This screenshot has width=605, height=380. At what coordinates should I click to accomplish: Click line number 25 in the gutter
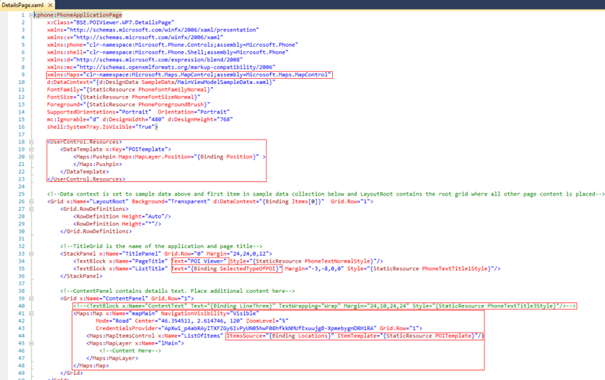click(21, 194)
